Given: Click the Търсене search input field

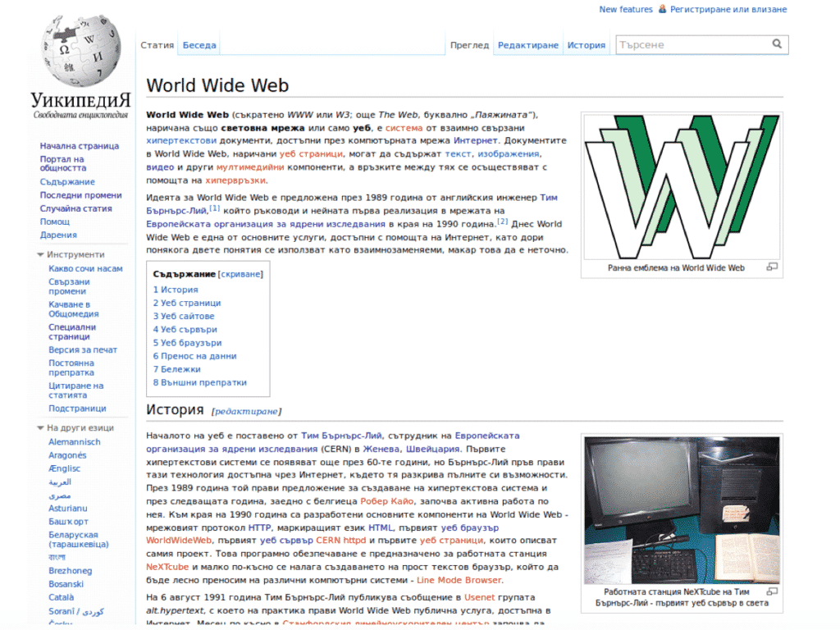Looking at the screenshot, I should [x=689, y=43].
